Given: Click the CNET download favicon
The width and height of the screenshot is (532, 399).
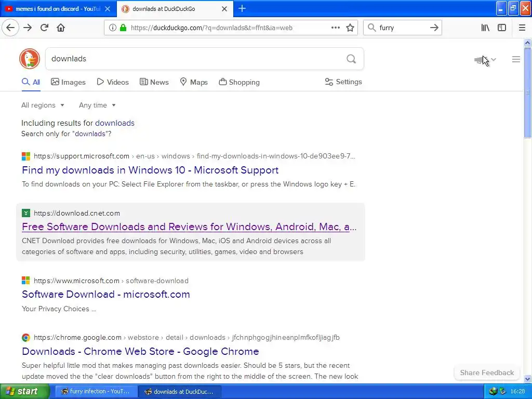Looking at the screenshot, I should pyautogui.click(x=26, y=213).
